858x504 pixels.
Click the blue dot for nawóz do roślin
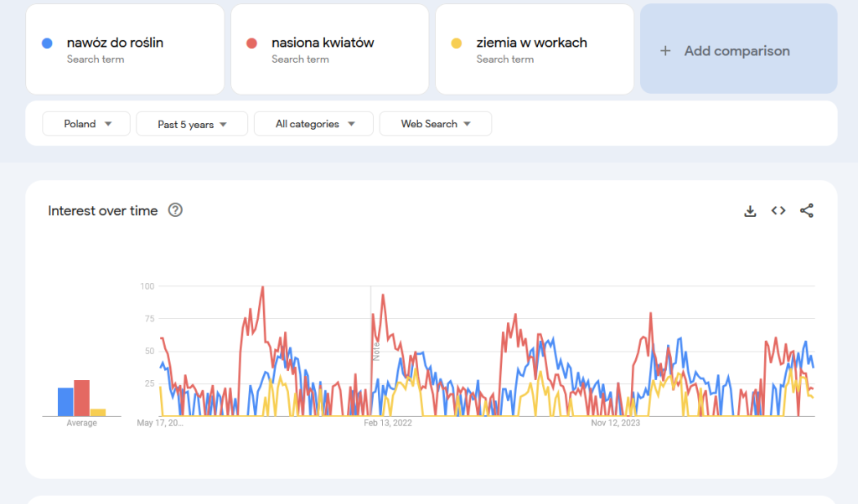47,44
